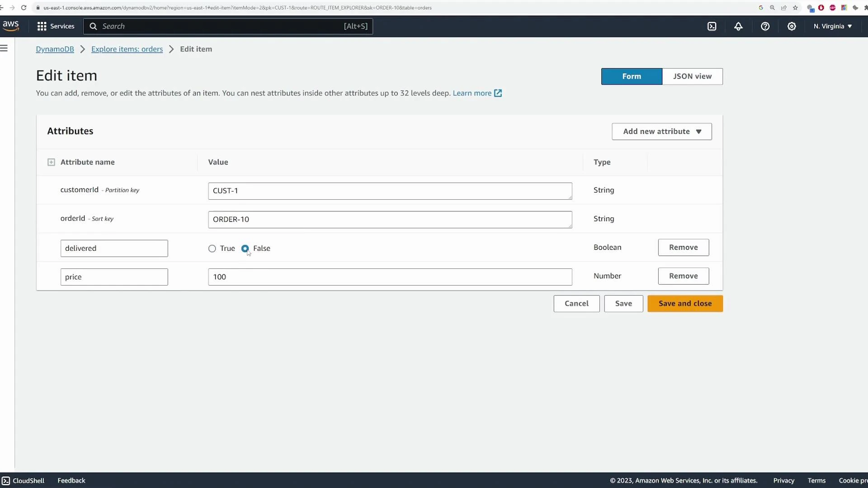This screenshot has width=868, height=488.
Task: Click Save and close
Action: pos(684,304)
